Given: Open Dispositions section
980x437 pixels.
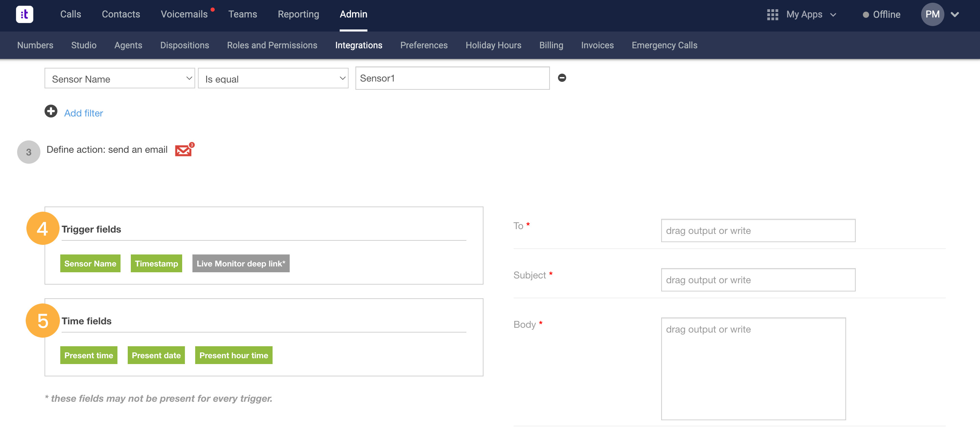Looking at the screenshot, I should [185, 45].
